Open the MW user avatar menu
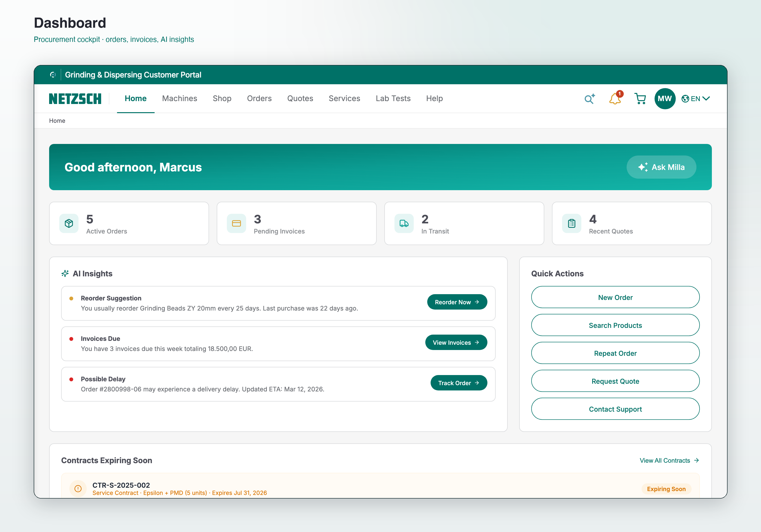 [664, 99]
